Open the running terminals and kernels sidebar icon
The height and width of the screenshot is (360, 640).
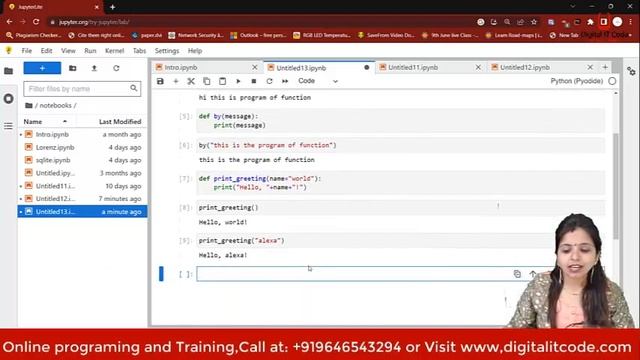(x=9, y=98)
